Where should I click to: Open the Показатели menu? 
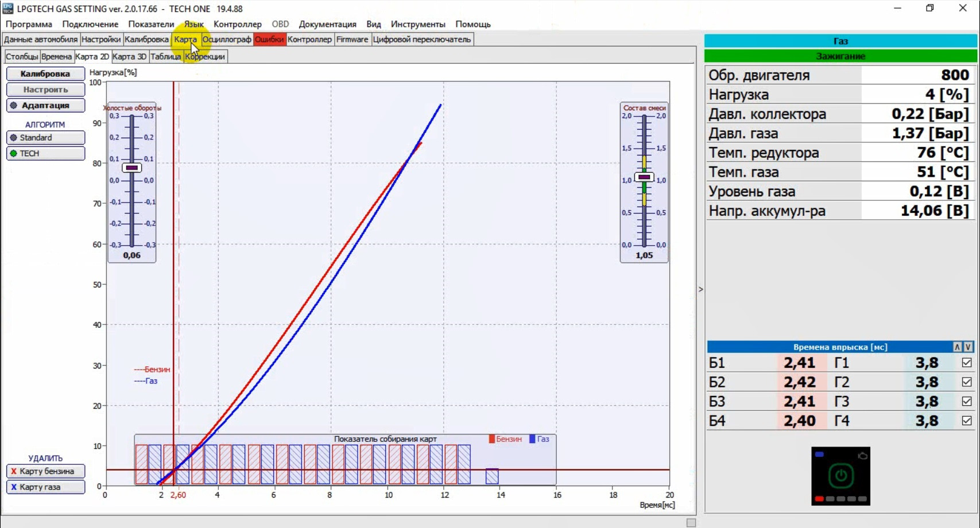point(151,24)
